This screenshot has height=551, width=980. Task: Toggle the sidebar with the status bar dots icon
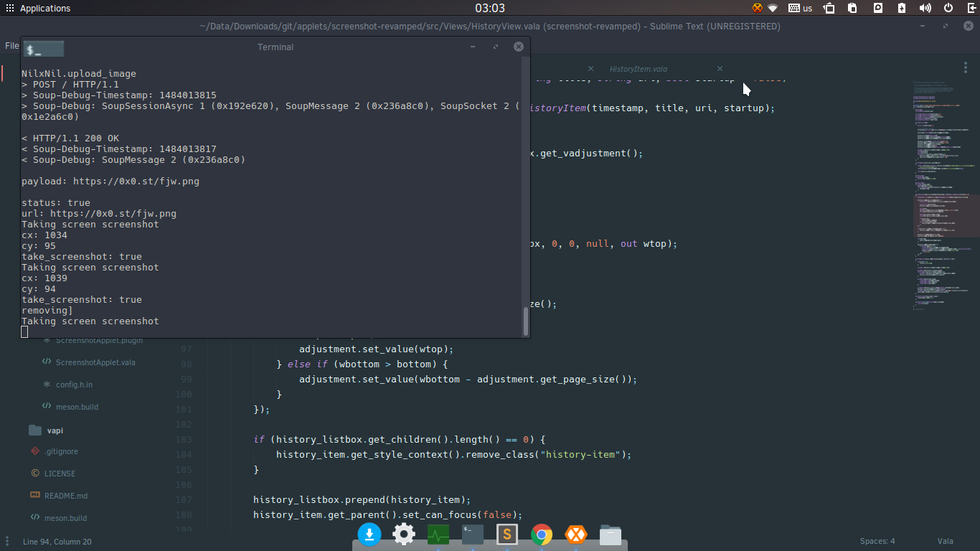[x=8, y=542]
